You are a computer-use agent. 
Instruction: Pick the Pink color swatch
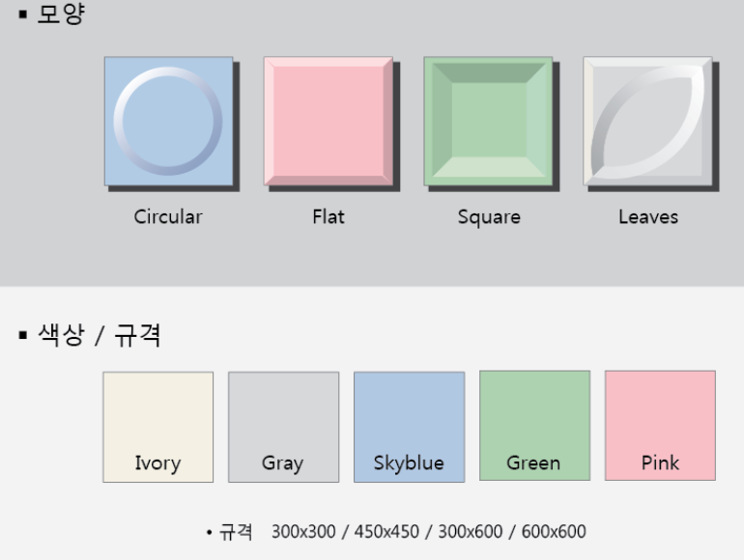(660, 426)
